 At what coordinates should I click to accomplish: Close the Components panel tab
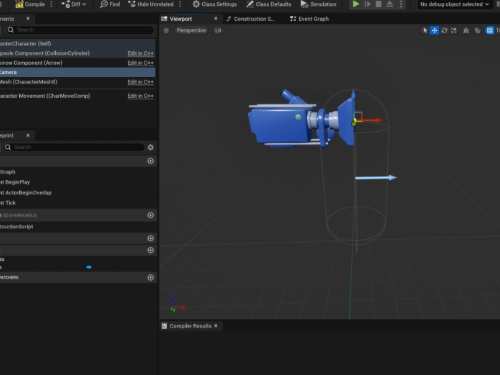pyautogui.click(x=28, y=19)
